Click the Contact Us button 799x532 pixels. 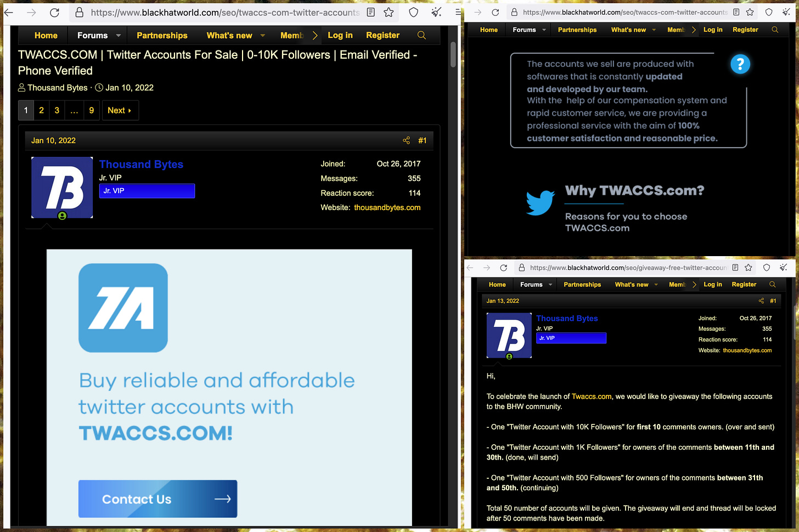157,499
